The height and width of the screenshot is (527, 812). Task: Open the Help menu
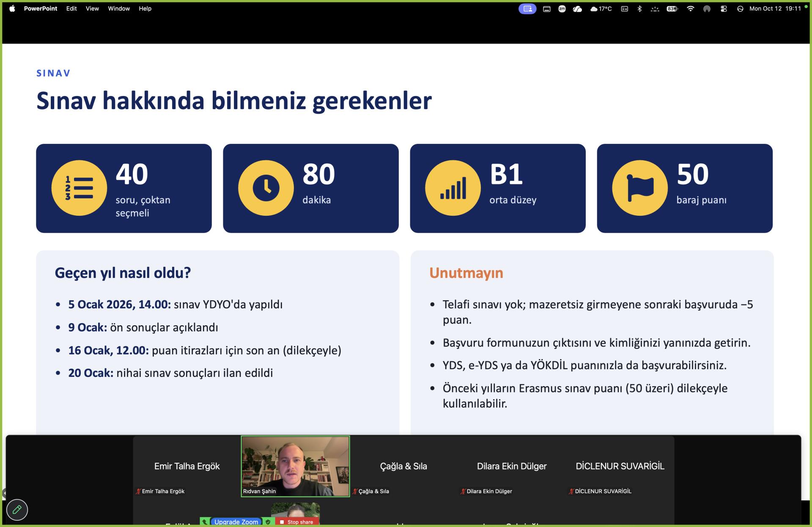(145, 8)
